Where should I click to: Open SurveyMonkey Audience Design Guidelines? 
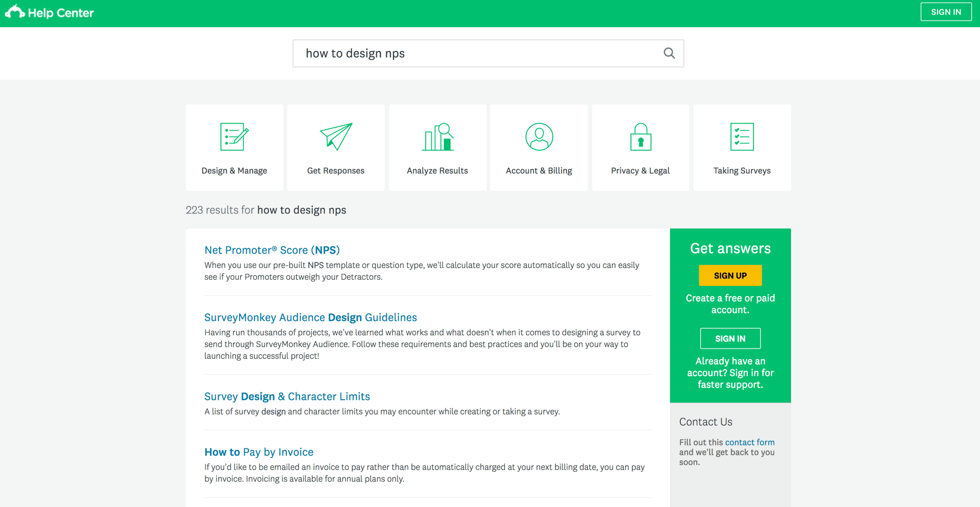pyautogui.click(x=310, y=317)
